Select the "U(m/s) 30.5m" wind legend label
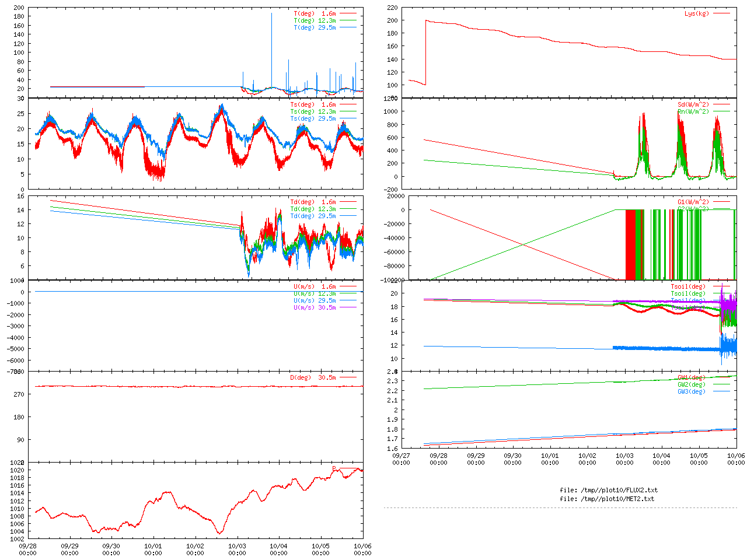This screenshot has height=560, width=747. tap(315, 307)
